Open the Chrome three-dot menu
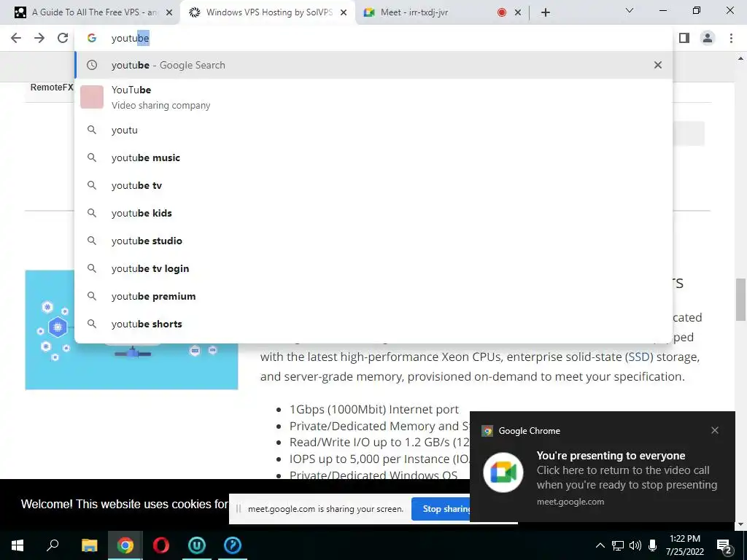This screenshot has width=747, height=560. 731,38
